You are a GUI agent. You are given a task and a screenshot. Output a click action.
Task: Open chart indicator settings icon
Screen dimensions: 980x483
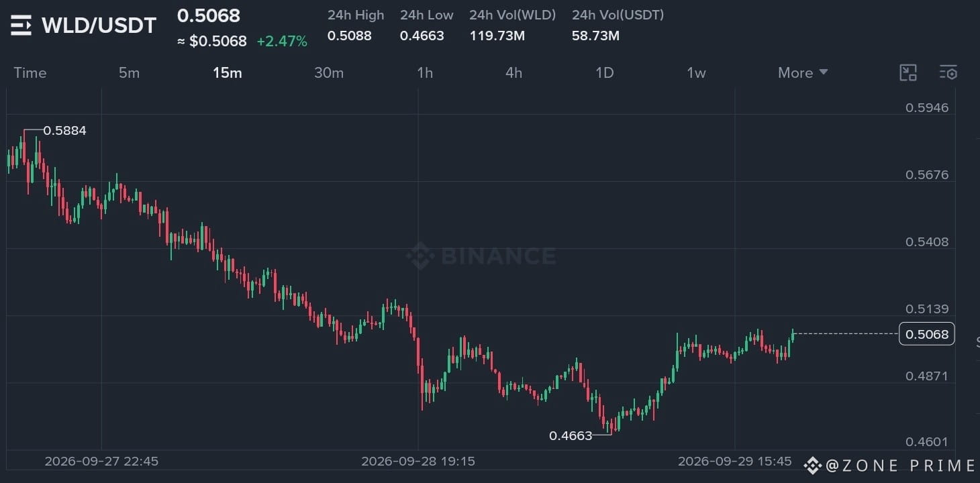[948, 72]
